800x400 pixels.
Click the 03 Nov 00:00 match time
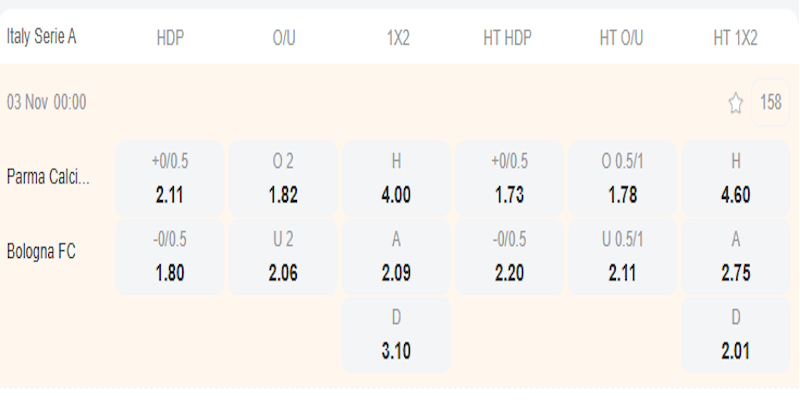[x=47, y=102]
